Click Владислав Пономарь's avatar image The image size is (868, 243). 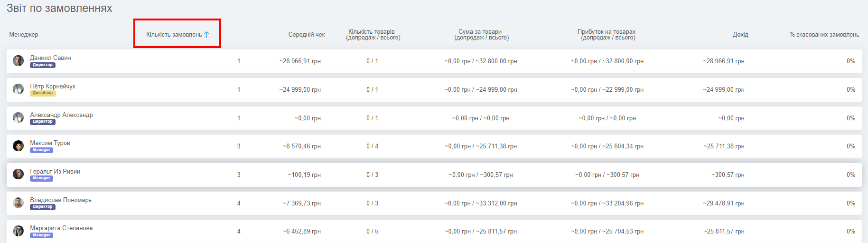coord(18,203)
